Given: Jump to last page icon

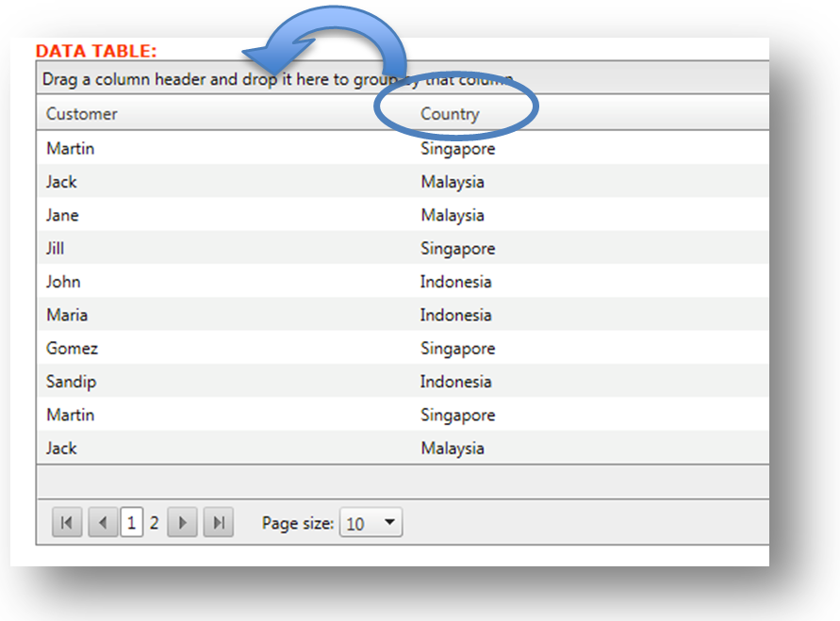Looking at the screenshot, I should (x=219, y=522).
